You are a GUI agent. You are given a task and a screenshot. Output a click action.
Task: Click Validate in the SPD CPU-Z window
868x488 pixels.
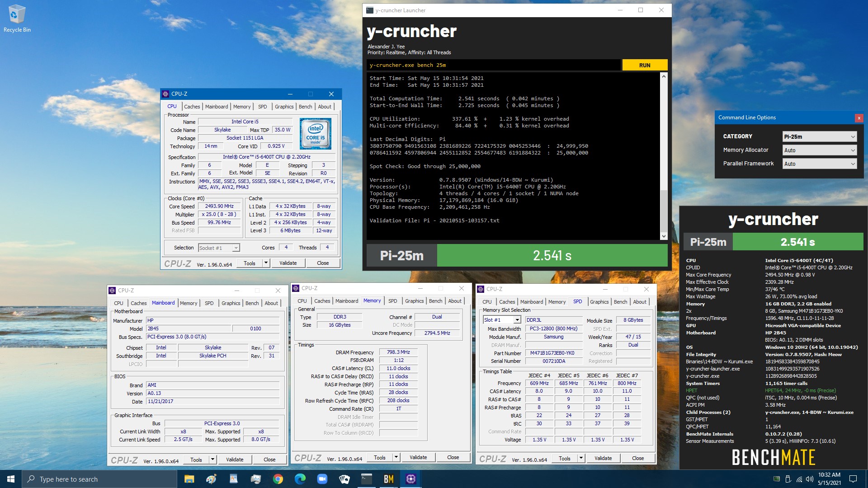(603, 458)
